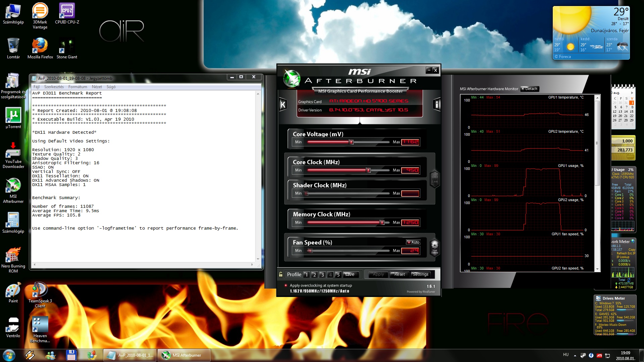Open the Stone Giant desktop icon
Viewport: 644px width, 362px height.
tap(67, 49)
